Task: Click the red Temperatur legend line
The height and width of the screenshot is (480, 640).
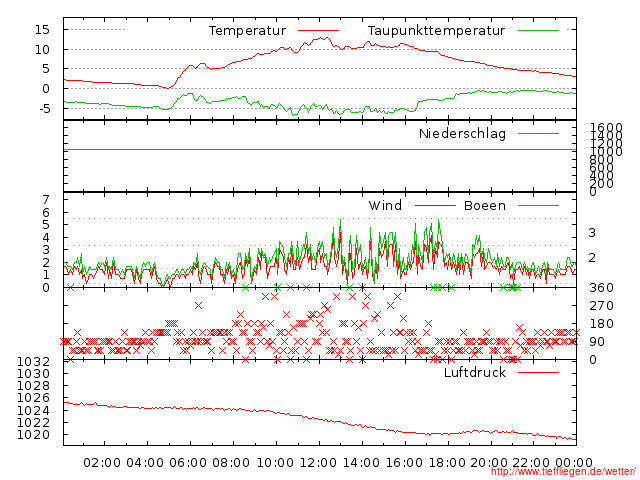Action: point(318,31)
